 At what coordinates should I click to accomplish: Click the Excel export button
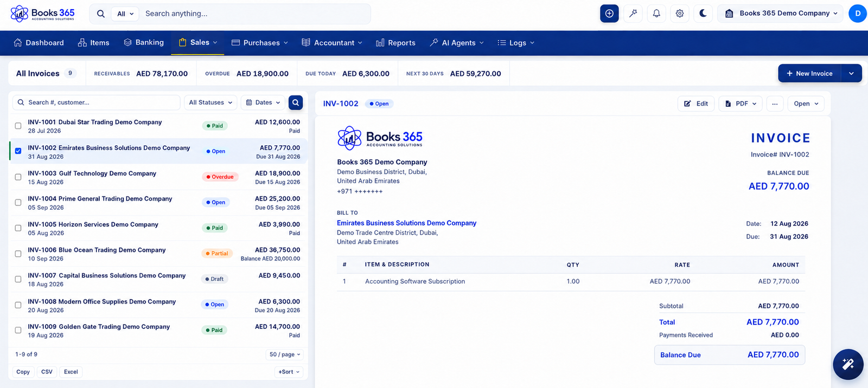click(x=71, y=372)
